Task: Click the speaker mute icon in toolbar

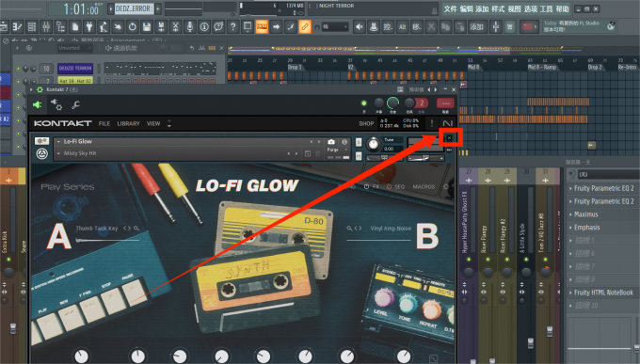Action: point(360,27)
